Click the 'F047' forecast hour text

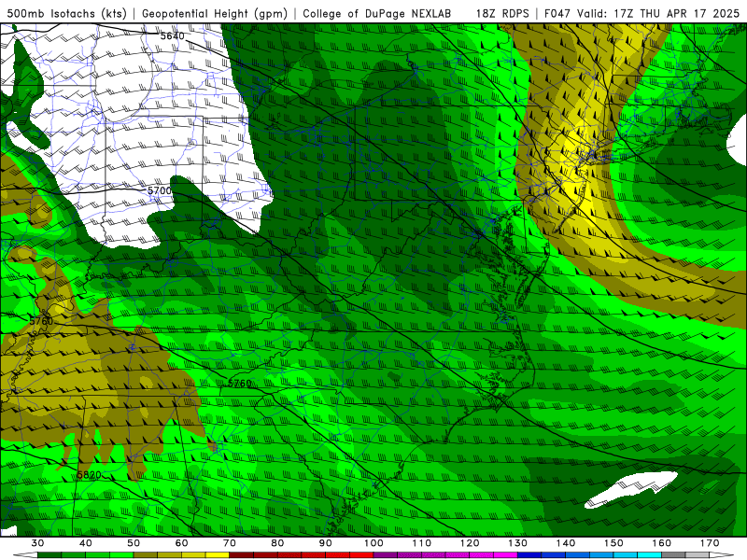557,14
